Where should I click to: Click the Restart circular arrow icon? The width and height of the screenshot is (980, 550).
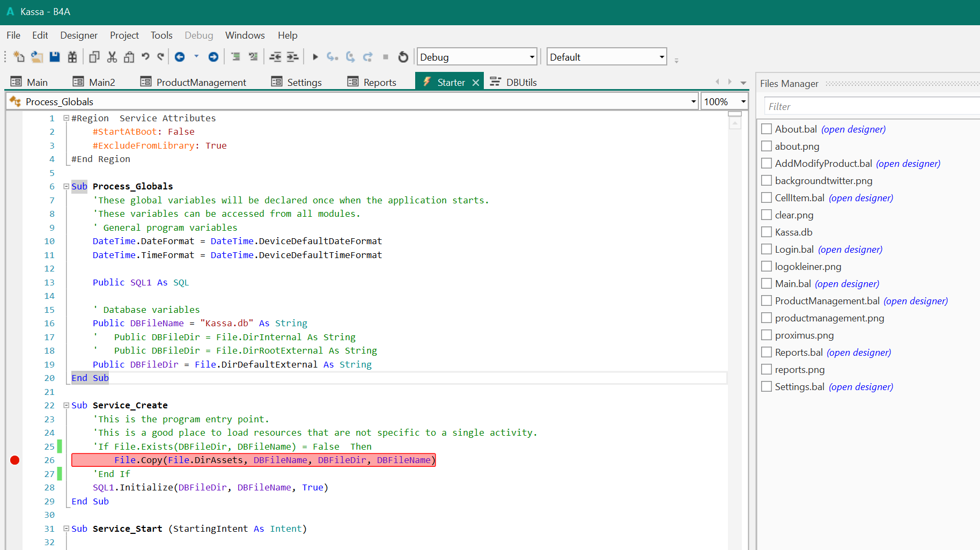click(403, 57)
